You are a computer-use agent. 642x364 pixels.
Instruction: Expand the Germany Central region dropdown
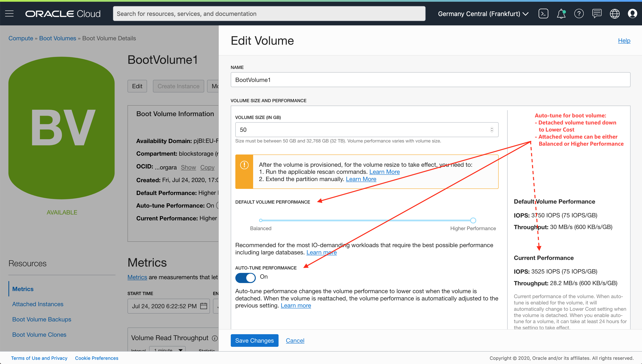[x=483, y=14]
